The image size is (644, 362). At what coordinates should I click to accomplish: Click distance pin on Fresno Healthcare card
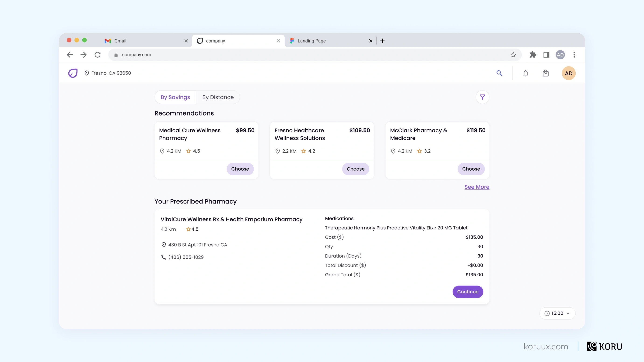point(277,151)
